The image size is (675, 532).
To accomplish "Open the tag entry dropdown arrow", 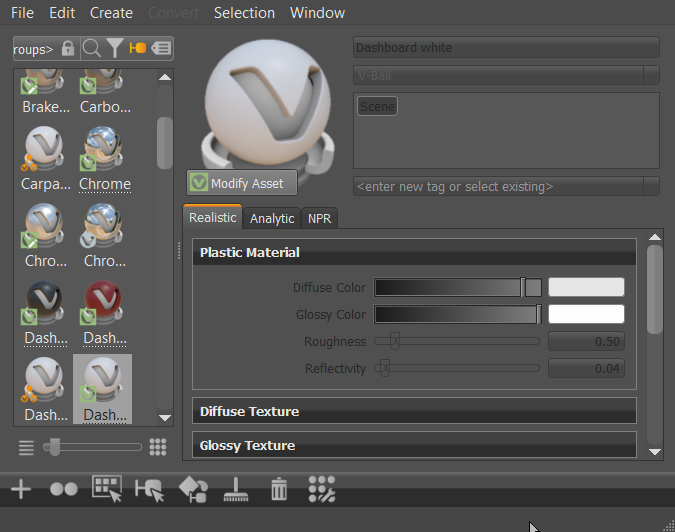I will tap(652, 186).
